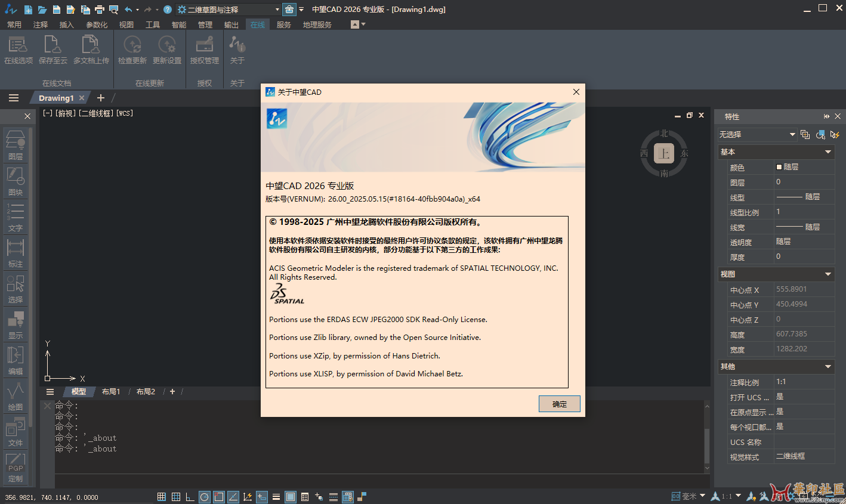Click the quick select icon in properties panel
Viewport: 846px width, 504px height.
pos(835,135)
